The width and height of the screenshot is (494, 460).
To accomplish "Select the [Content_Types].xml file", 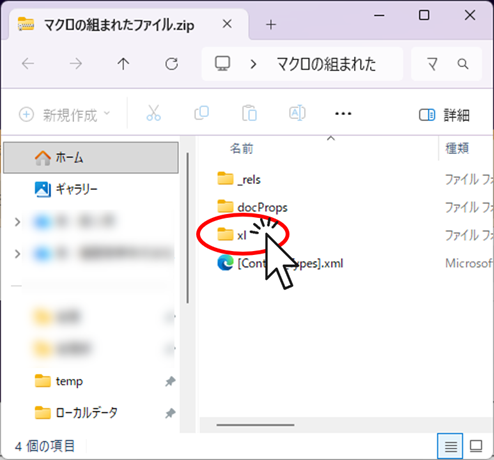I will point(290,263).
